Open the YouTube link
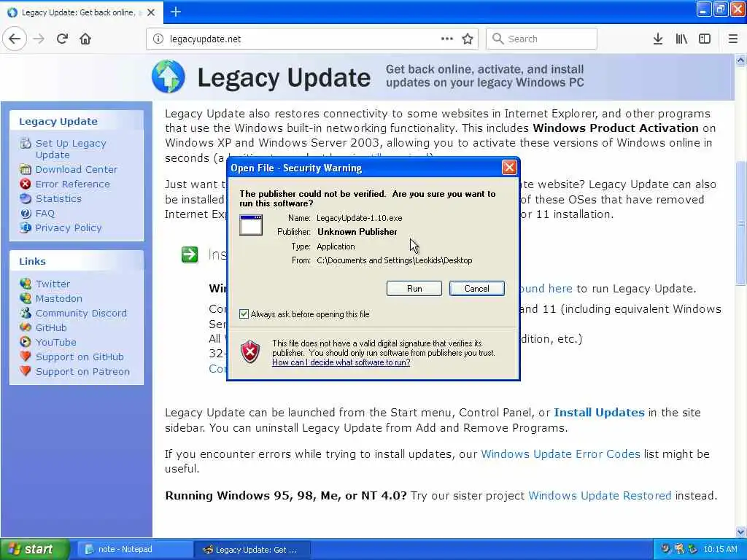 55,343
